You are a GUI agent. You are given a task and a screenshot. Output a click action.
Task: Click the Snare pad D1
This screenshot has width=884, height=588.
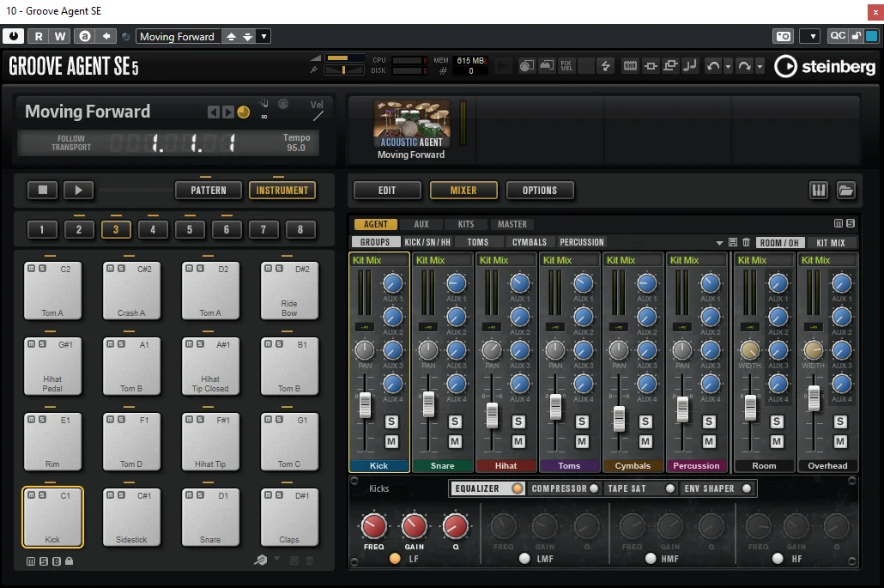[210, 518]
